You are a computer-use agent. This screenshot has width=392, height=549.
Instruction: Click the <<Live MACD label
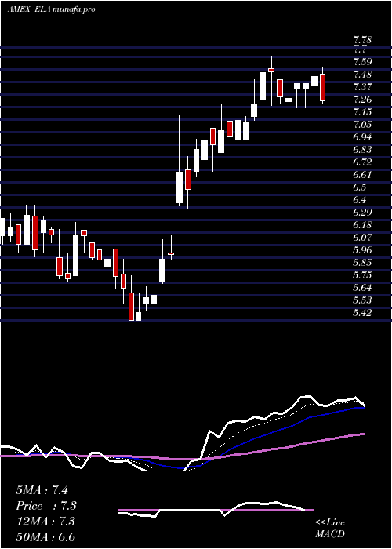[330, 529]
